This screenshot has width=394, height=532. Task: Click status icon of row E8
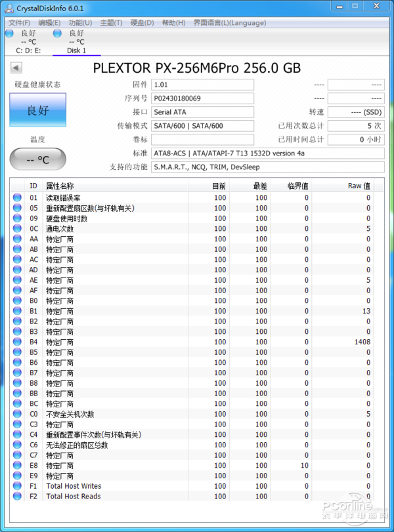17,465
